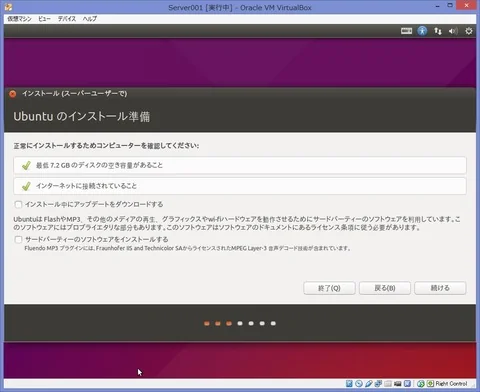Click the 7.2 GB disk space requirement row
Image resolution: width=480 pixels, height=392 pixels.
240,165
